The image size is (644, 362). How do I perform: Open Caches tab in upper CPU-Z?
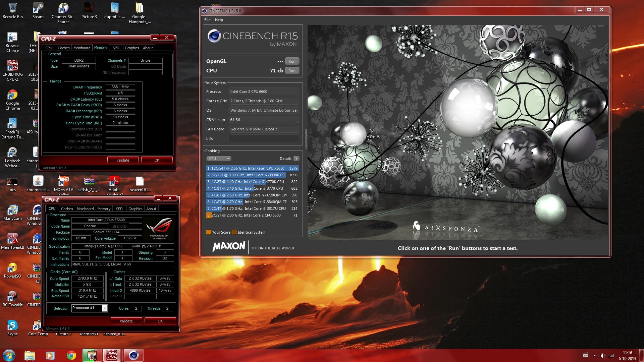[63, 48]
